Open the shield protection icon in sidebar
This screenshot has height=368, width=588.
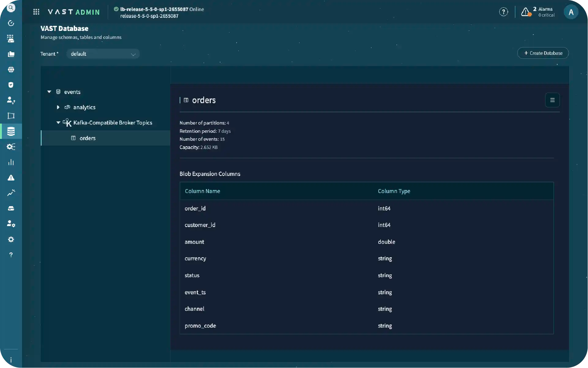tap(11, 85)
